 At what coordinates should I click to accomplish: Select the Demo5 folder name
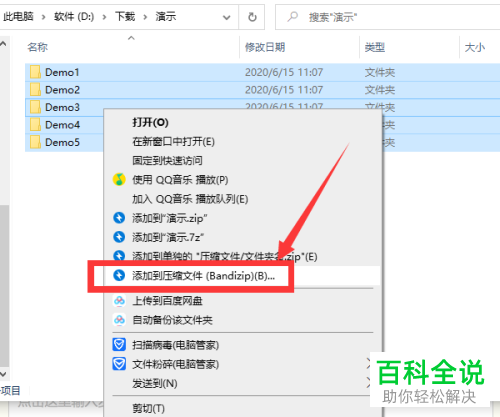tap(62, 143)
